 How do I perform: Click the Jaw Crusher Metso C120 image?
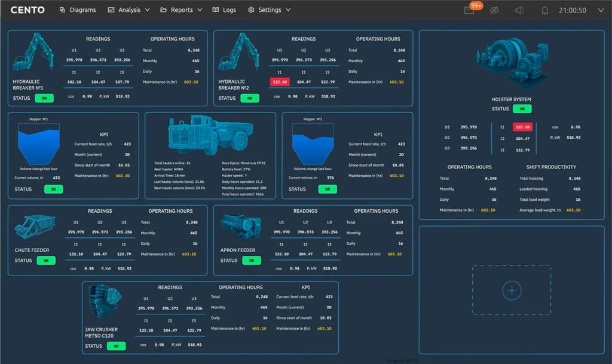pos(105,302)
